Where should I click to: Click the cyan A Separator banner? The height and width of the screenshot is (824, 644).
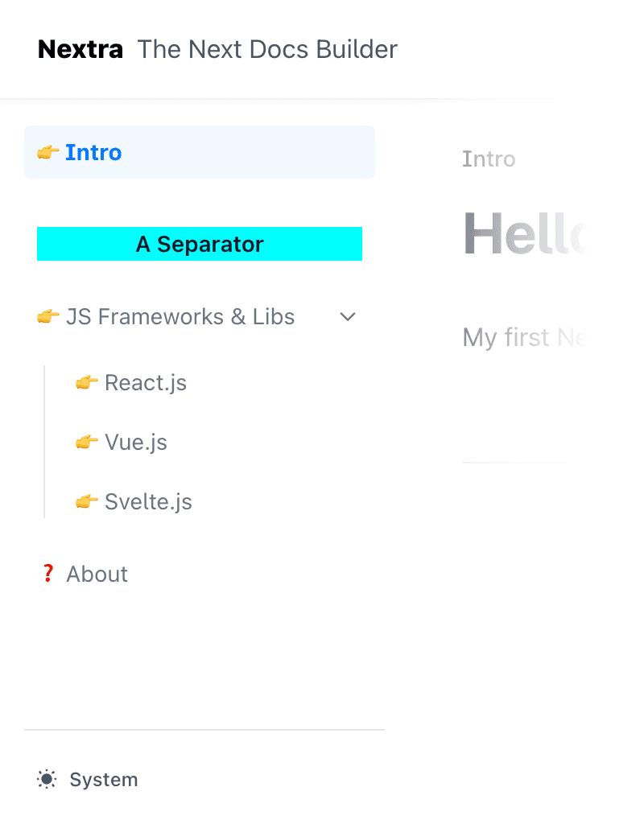(x=199, y=243)
